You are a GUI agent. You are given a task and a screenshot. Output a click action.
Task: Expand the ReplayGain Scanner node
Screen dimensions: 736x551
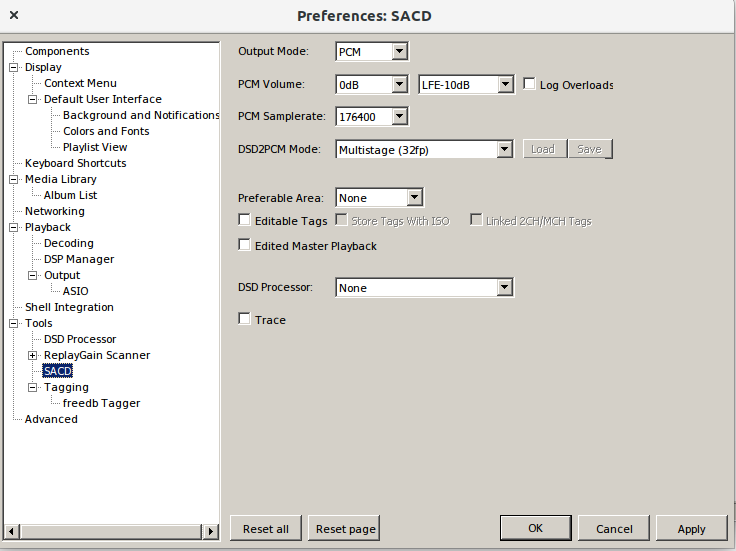(32, 355)
